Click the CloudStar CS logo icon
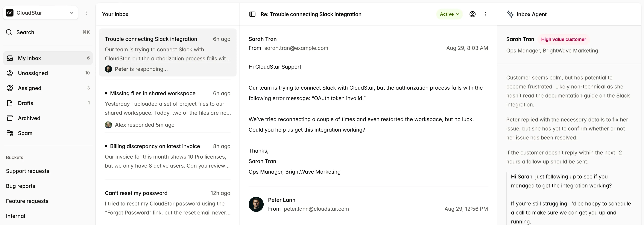Viewport: 644px width, 225px height. click(10, 13)
